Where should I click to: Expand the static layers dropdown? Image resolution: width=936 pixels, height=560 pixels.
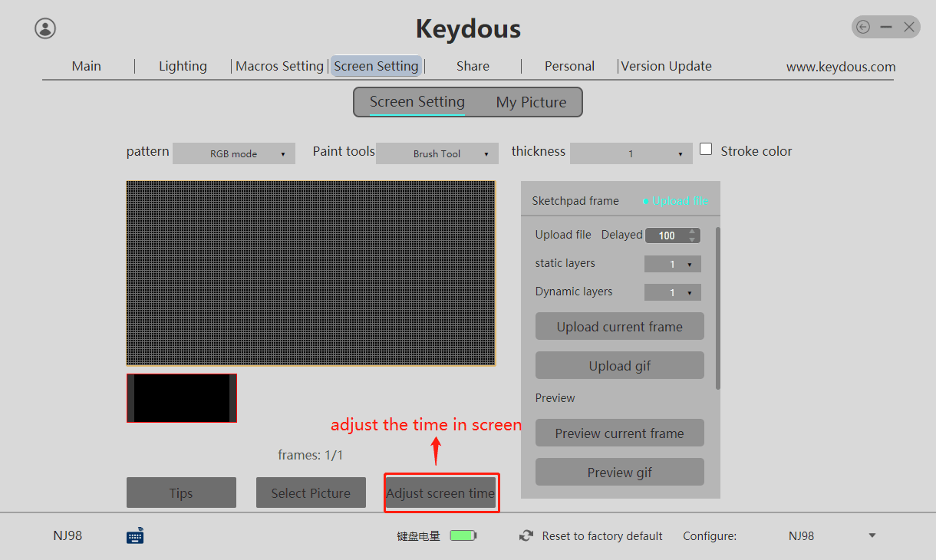[673, 265]
